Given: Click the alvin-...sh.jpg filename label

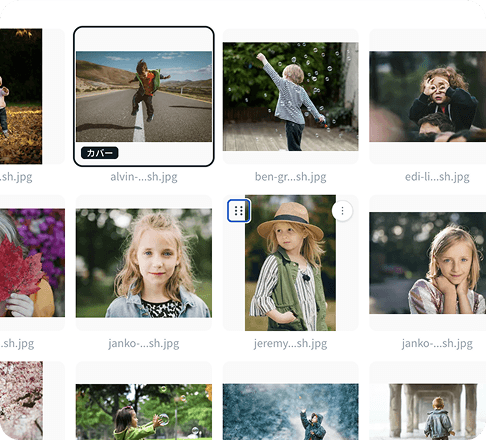Looking at the screenshot, I should click(x=144, y=177).
